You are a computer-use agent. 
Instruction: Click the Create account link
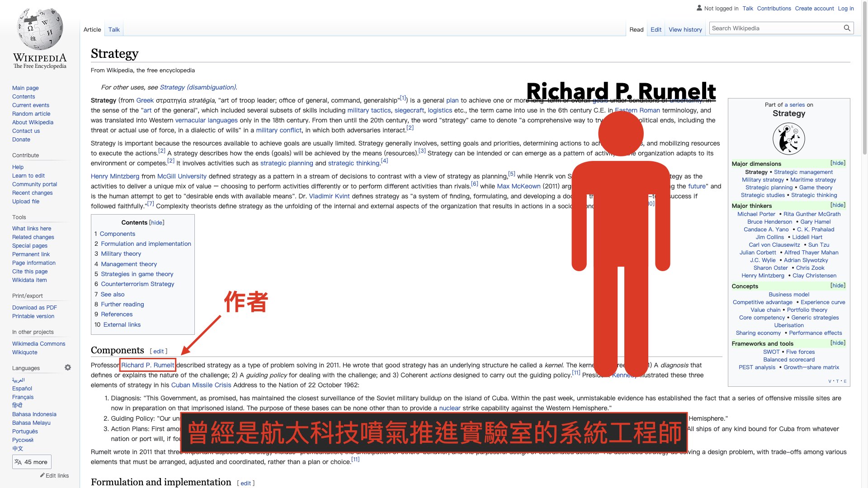[x=814, y=8]
